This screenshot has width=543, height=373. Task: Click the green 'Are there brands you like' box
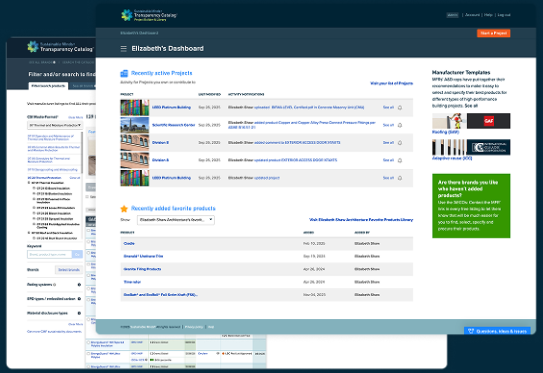point(471,206)
